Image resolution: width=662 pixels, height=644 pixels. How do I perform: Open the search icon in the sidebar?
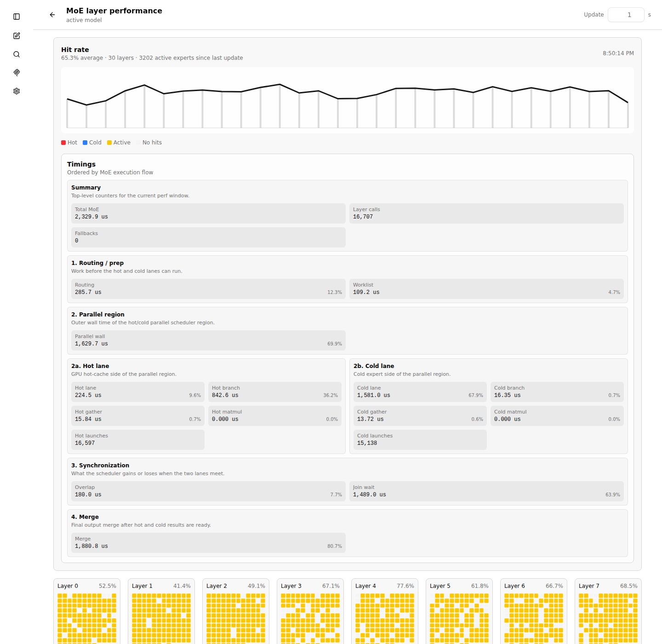[x=17, y=54]
